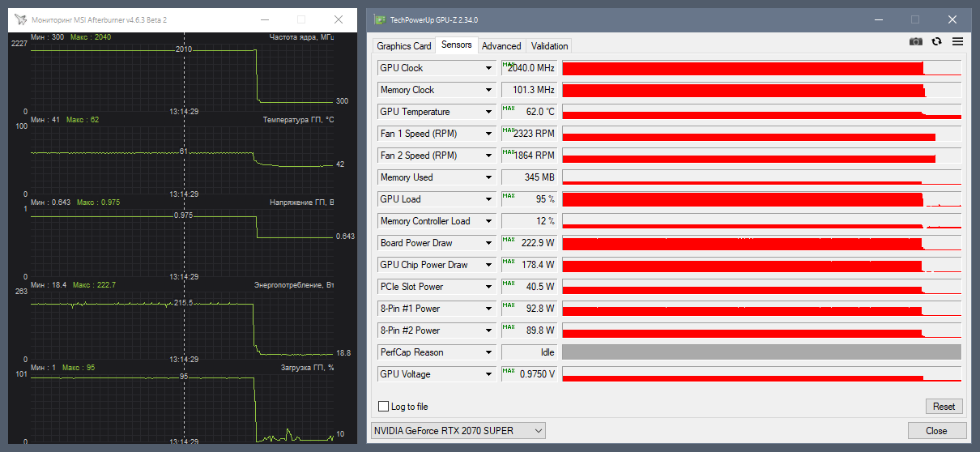
Task: Click the 92.8 W 8-Pin #1 value
Action: (530, 309)
